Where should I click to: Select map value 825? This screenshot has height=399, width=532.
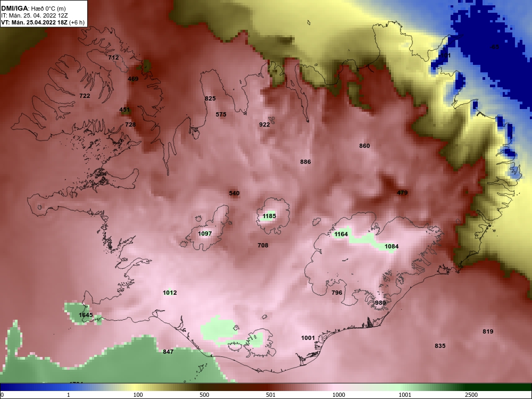(210, 99)
